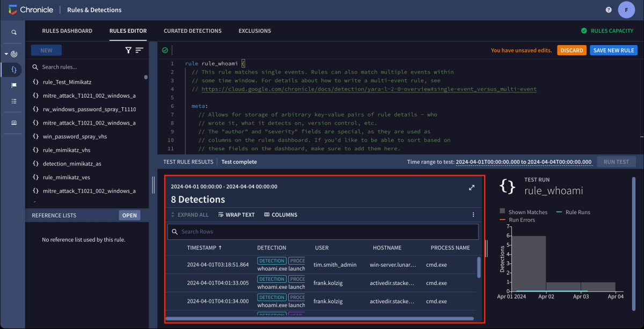
Task: Click the User column header
Action: tap(322, 248)
